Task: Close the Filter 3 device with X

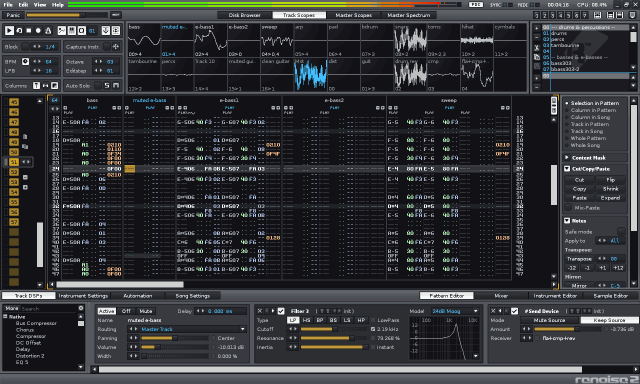Action: pyautogui.click(x=260, y=311)
